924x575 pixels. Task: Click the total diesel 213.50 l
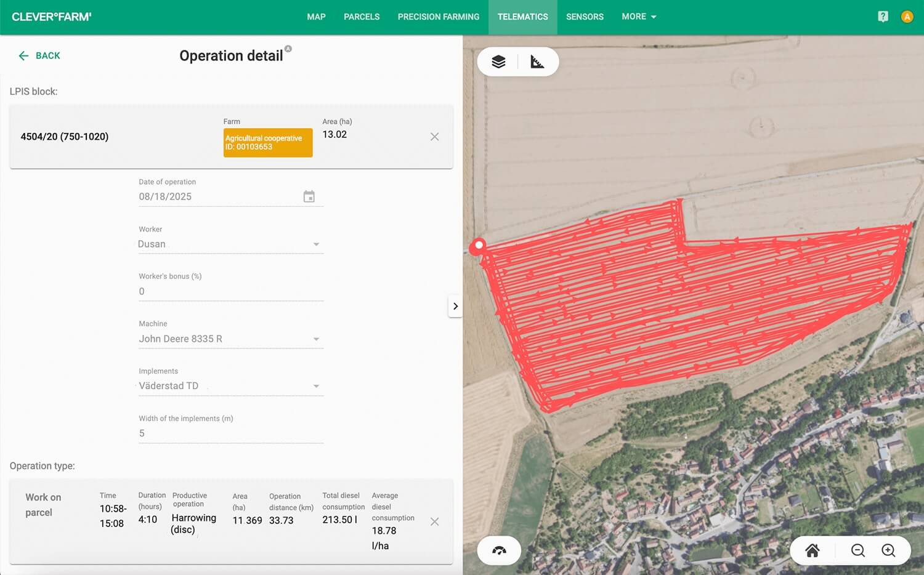pyautogui.click(x=339, y=520)
